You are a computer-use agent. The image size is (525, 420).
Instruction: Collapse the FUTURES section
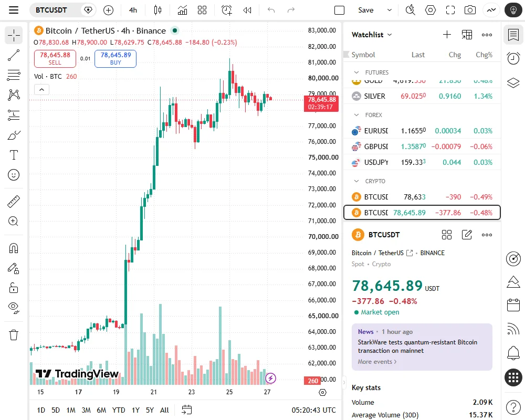356,72
